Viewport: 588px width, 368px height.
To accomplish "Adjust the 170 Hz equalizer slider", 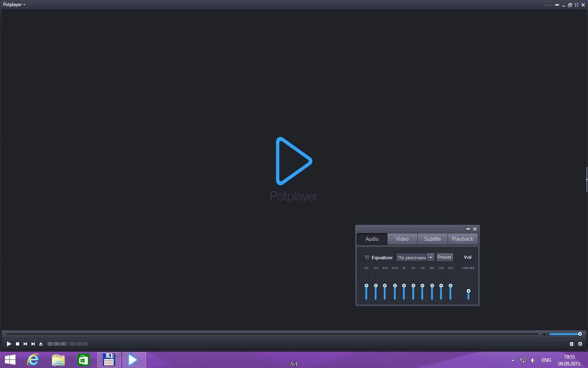I will (376, 286).
